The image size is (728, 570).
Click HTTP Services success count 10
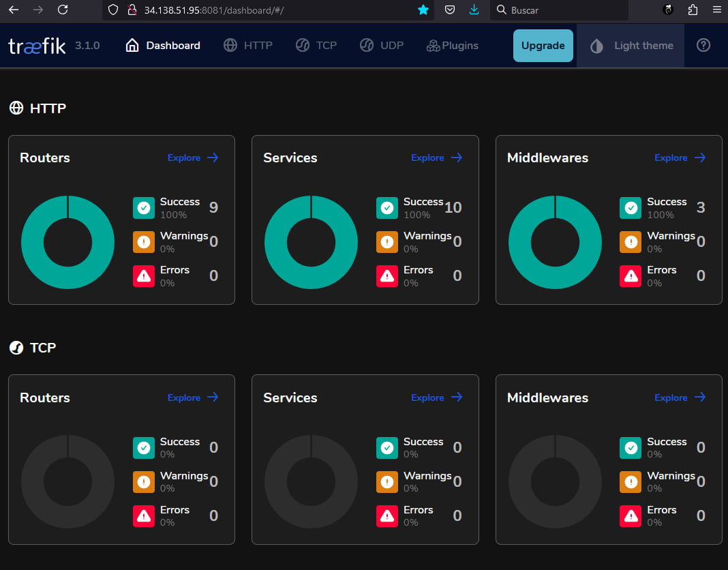[x=453, y=207]
